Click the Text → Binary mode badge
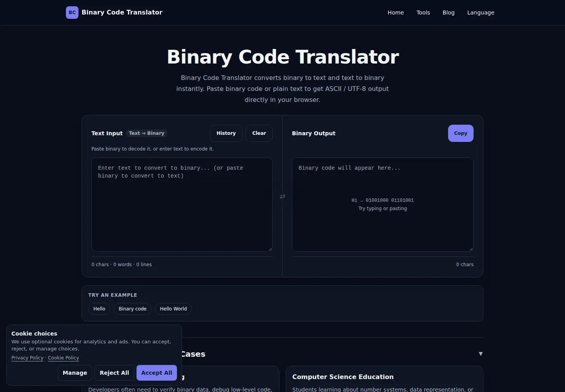Image resolution: width=565 pixels, height=392 pixels. click(147, 133)
